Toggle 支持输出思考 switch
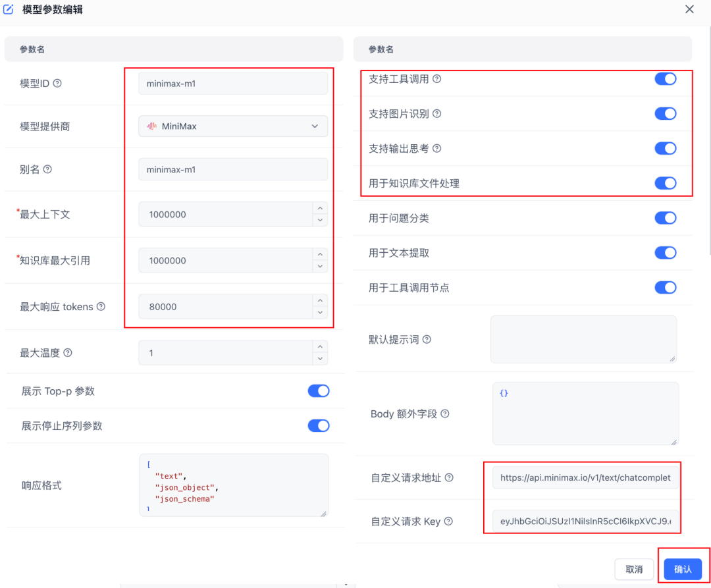Image resolution: width=711 pixels, height=588 pixels. 665,148
